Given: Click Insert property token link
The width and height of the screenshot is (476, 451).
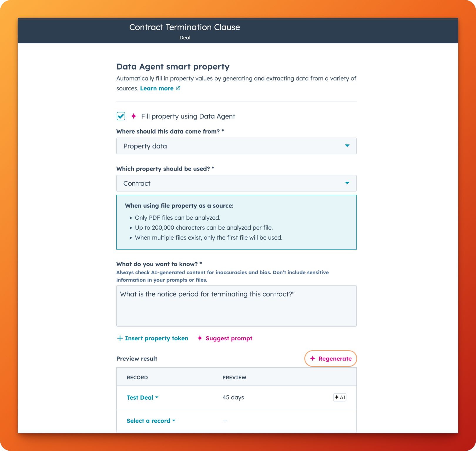Looking at the screenshot, I should pos(156,338).
